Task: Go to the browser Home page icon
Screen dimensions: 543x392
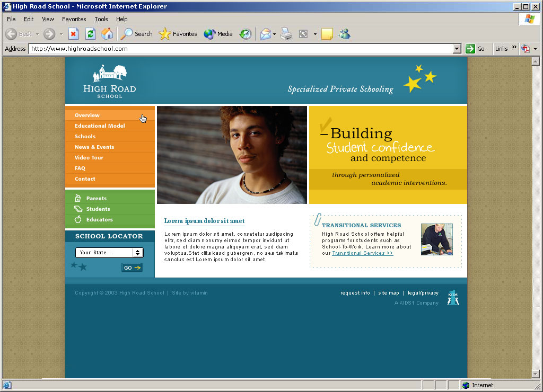Action: coord(107,34)
